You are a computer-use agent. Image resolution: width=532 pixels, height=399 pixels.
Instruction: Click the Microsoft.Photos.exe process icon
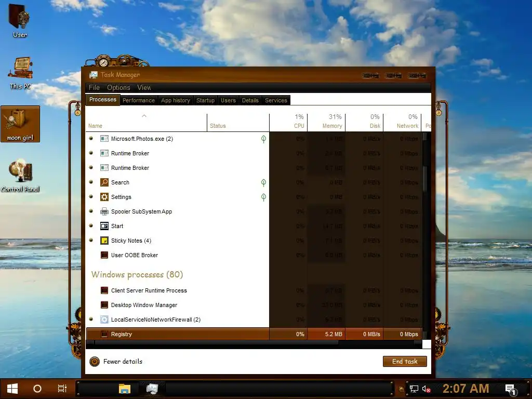[104, 139]
